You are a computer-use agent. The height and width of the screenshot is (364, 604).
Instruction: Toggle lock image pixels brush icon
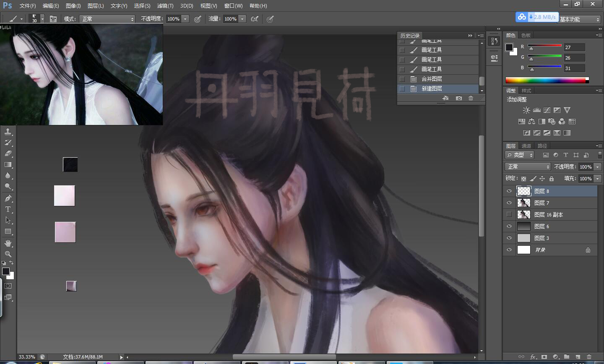533,179
